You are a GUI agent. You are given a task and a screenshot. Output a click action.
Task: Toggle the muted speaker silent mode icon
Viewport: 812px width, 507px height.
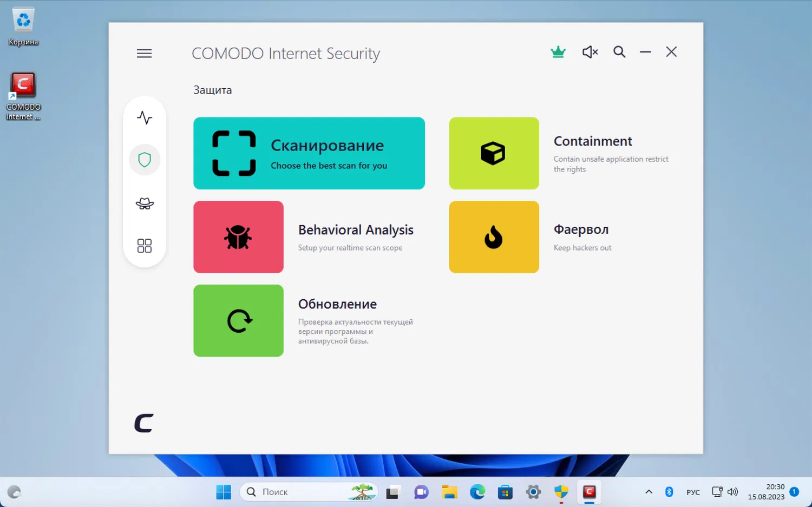[x=590, y=52]
